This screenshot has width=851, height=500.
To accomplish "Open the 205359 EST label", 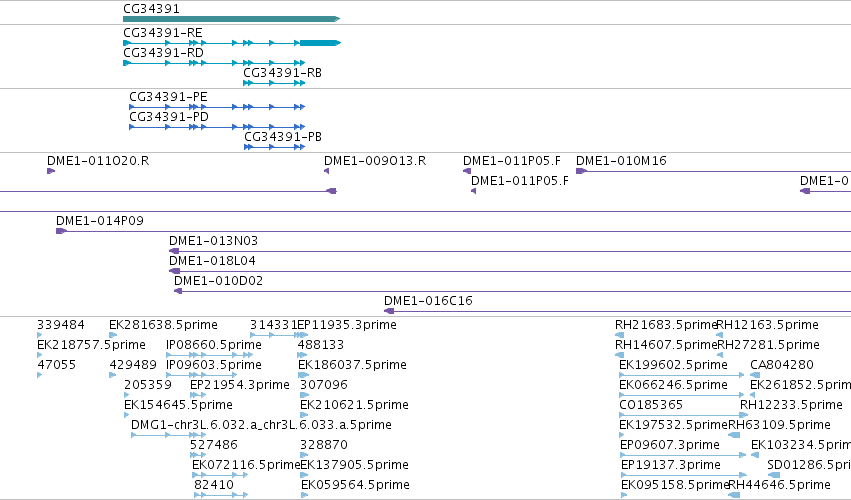I will point(148,385).
